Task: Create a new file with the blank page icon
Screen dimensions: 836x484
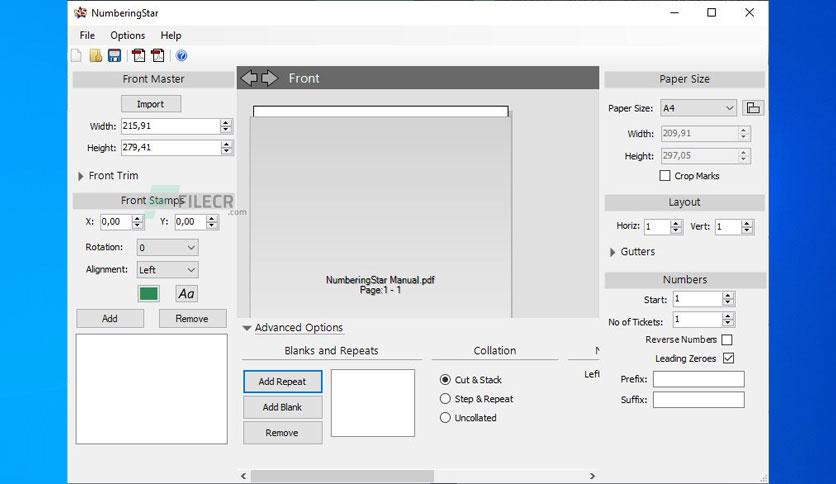Action: point(76,55)
